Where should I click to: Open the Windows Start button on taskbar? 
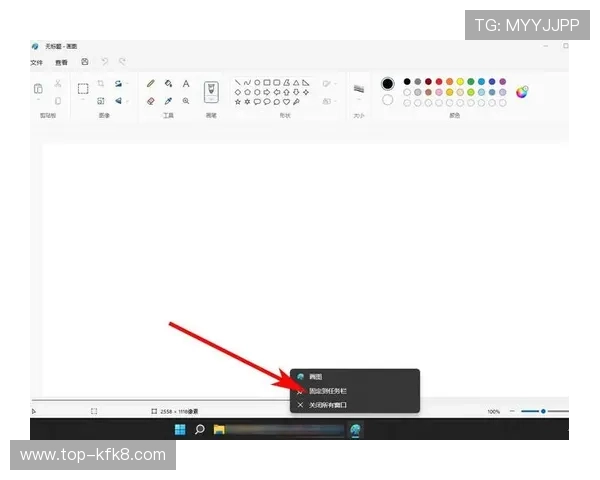click(x=180, y=430)
